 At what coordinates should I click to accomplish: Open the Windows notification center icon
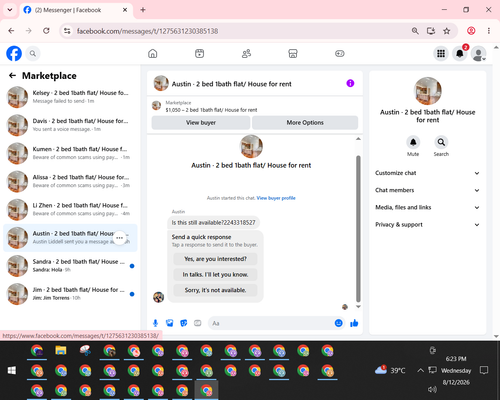tap(484, 370)
